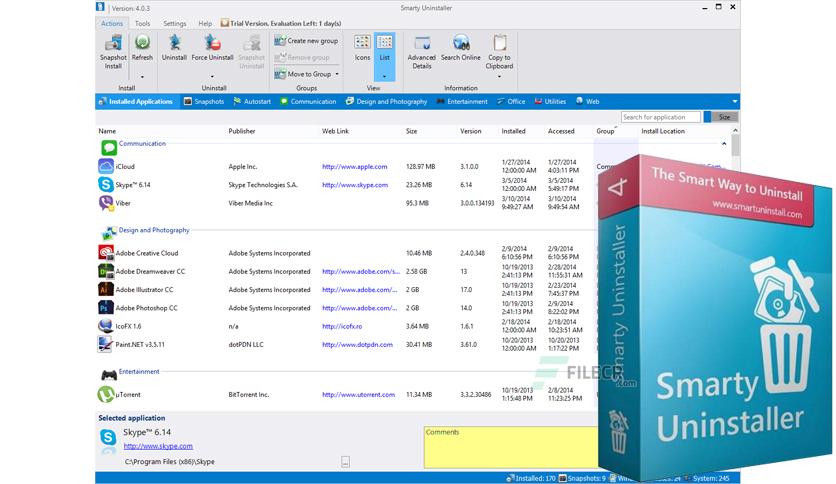This screenshot has width=836, height=484.
Task: Select the Communication category tab
Action: pos(309,101)
